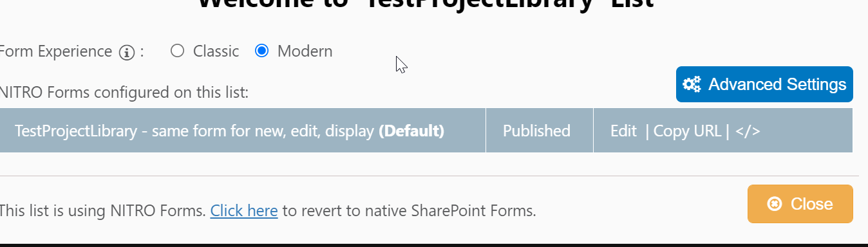868x247 pixels.
Task: Edit the TestProjectLibrary form
Action: coord(623,131)
